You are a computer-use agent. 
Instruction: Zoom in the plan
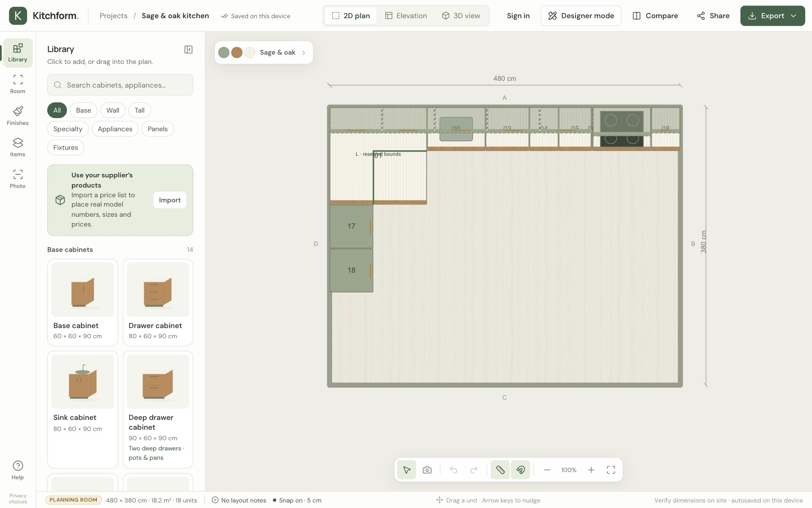pos(591,470)
